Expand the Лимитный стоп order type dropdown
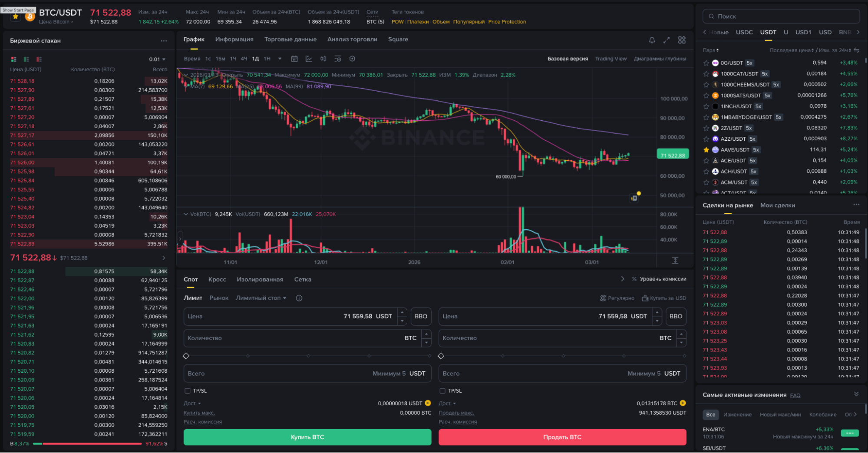This screenshot has height=453, width=868. point(261,298)
